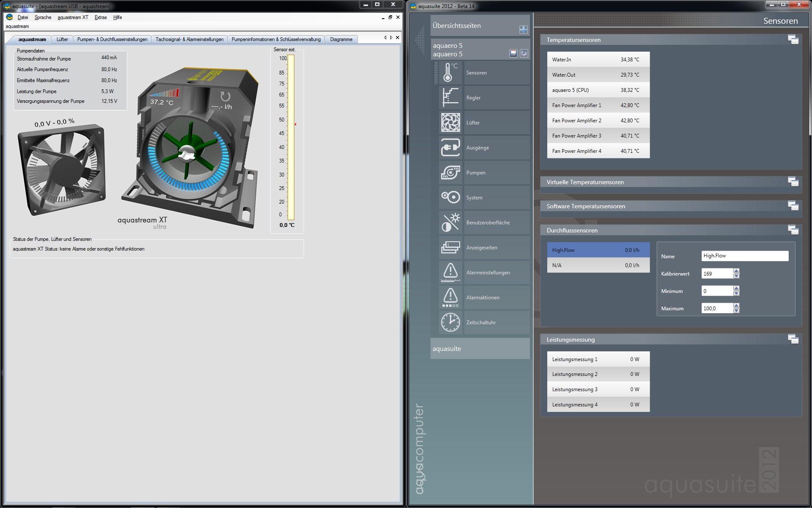Open the Pumpen pump icon
Image resolution: width=812 pixels, height=508 pixels.
pos(450,172)
